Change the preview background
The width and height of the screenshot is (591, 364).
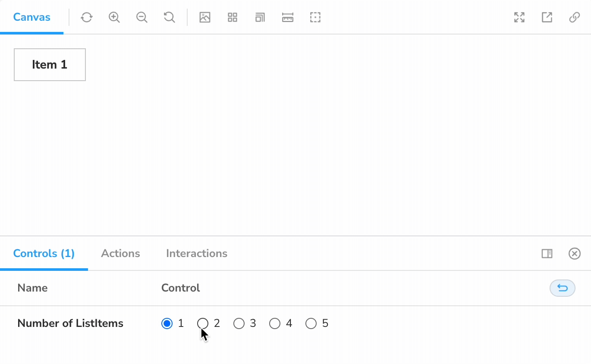pos(205,17)
